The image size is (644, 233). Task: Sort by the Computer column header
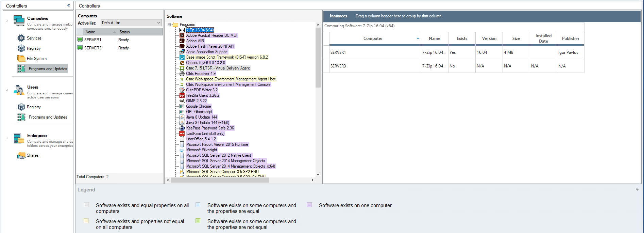[x=375, y=38]
